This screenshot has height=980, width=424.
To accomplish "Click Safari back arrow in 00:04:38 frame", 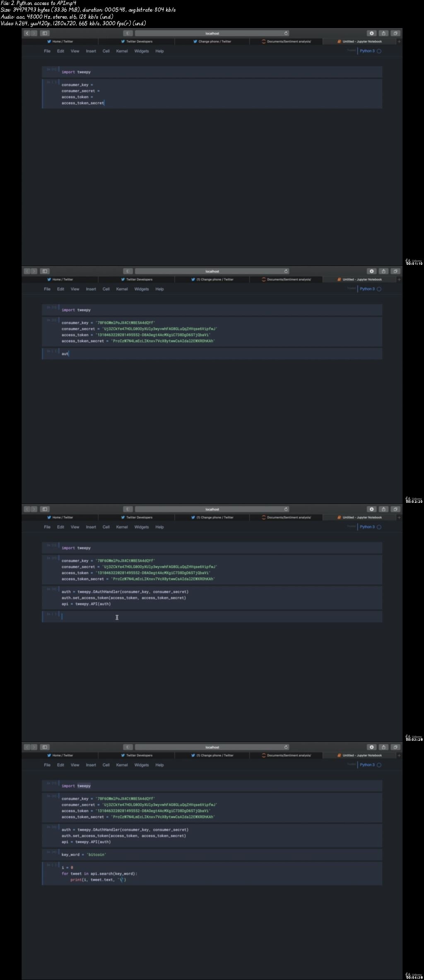I will pos(27,747).
